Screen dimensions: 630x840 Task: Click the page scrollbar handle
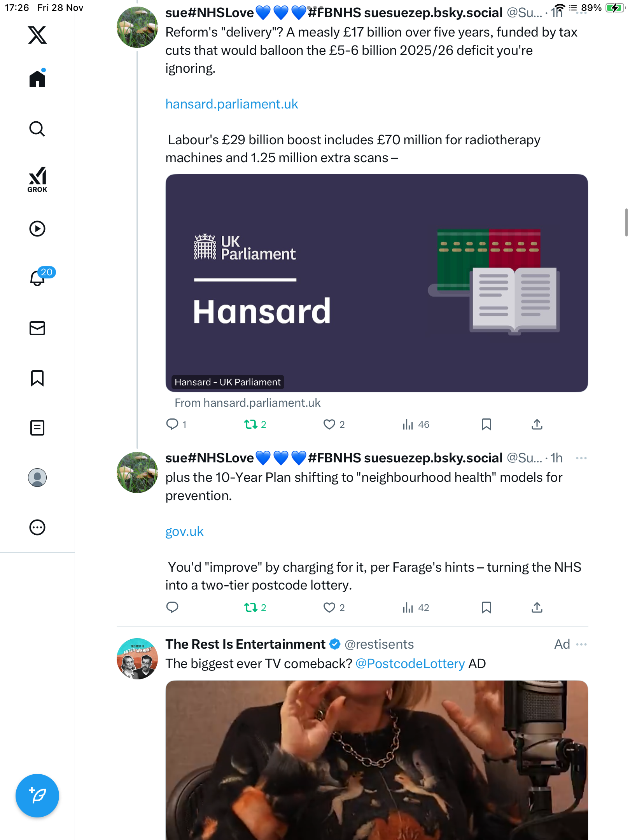coord(626,222)
